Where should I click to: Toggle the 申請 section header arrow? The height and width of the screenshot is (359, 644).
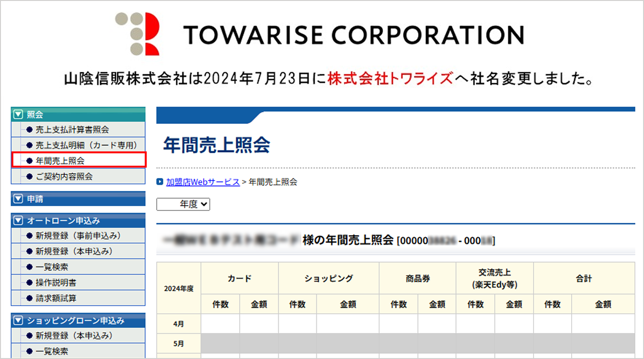tap(18, 199)
